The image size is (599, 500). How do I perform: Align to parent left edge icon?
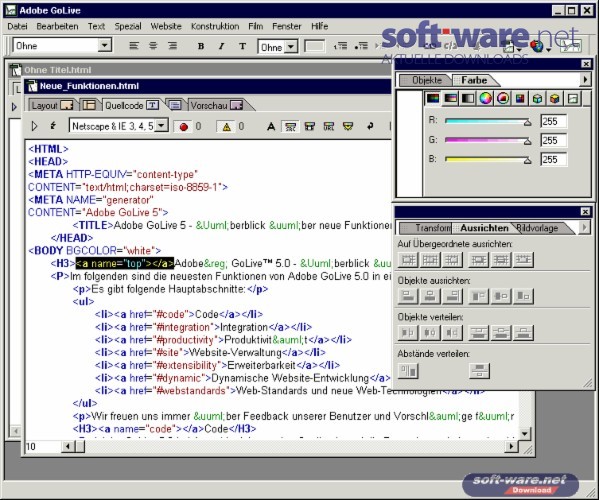click(408, 260)
